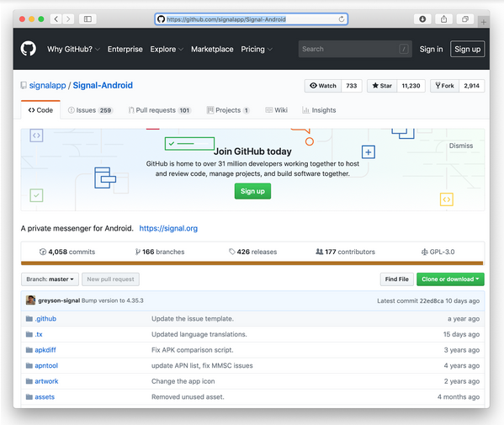Toggle Safari sidebar icon

[88, 19]
